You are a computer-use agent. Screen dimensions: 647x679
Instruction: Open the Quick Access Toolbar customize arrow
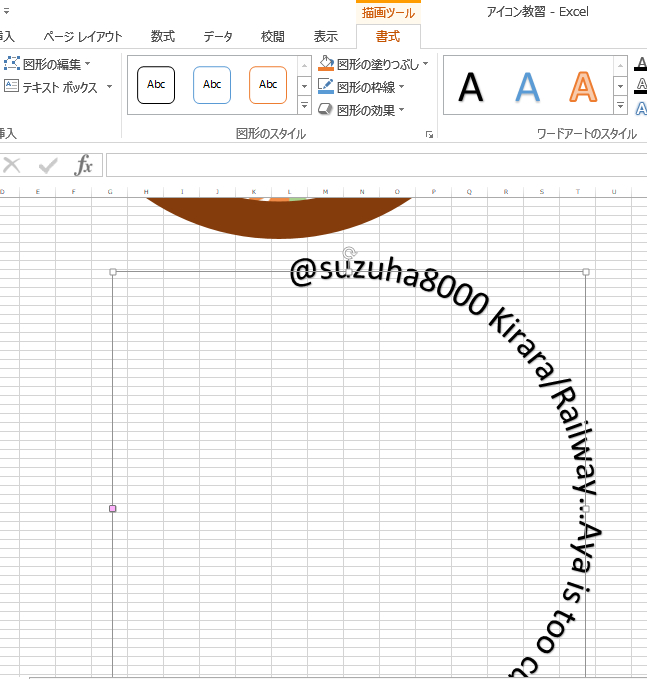click(6, 12)
